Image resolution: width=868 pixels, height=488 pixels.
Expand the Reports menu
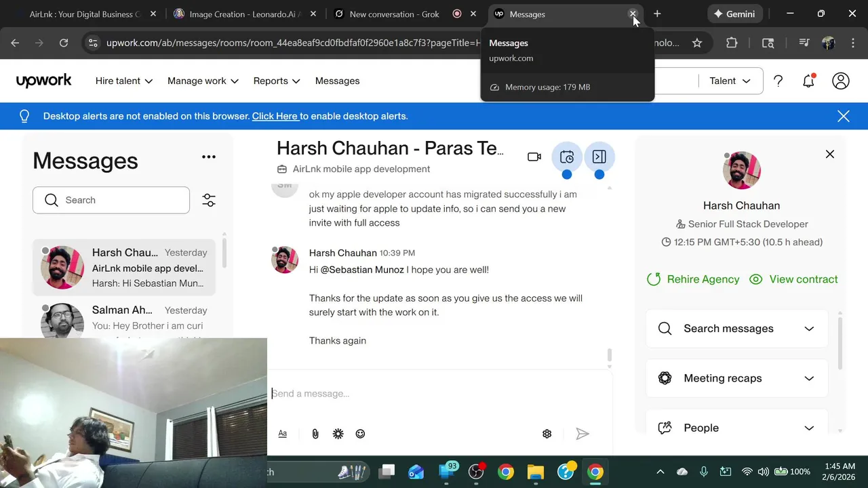click(277, 81)
